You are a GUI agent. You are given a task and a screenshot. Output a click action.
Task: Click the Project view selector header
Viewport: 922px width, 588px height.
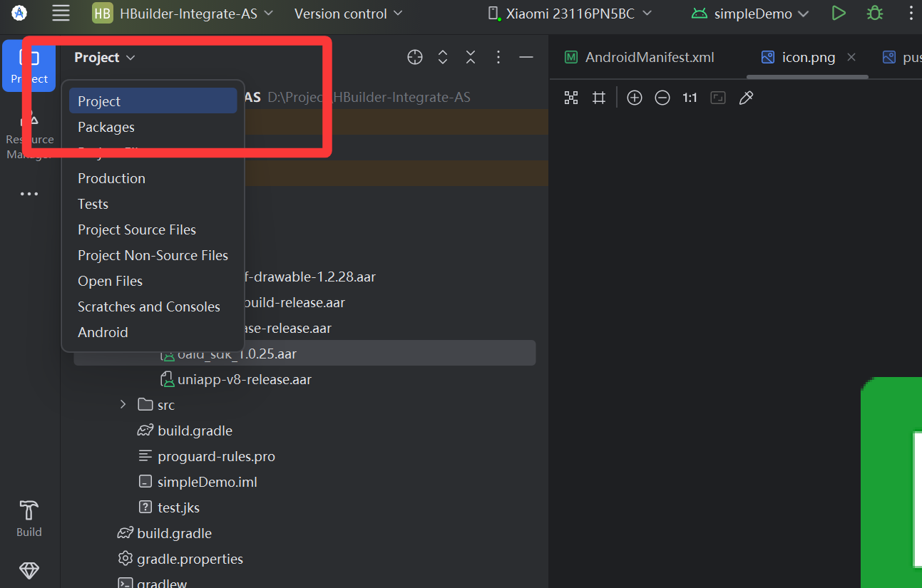tap(105, 58)
